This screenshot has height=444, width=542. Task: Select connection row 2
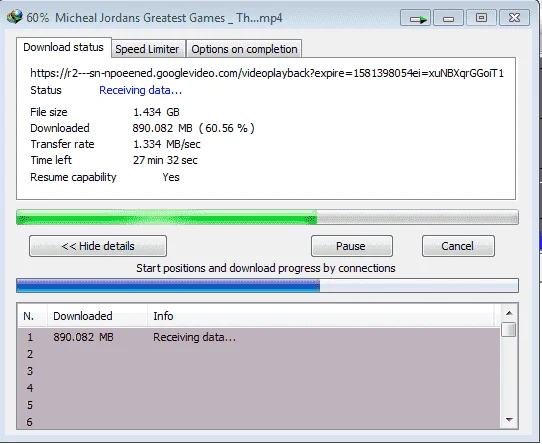pyautogui.click(x=259, y=354)
